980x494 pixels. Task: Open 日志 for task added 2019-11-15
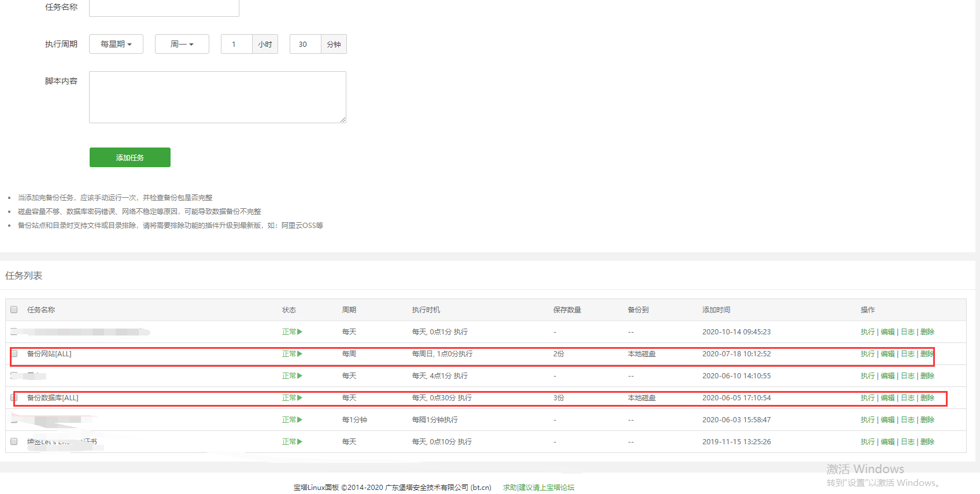[908, 442]
